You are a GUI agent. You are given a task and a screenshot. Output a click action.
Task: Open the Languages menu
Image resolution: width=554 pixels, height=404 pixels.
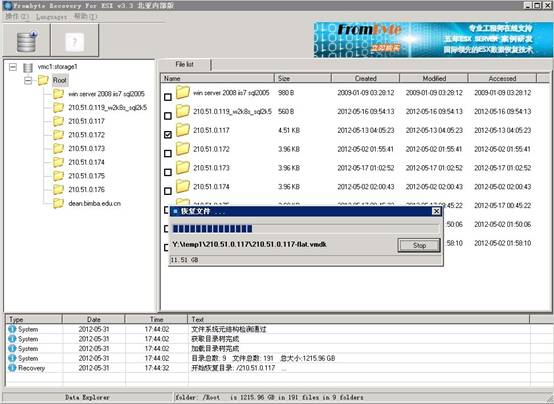pos(51,17)
